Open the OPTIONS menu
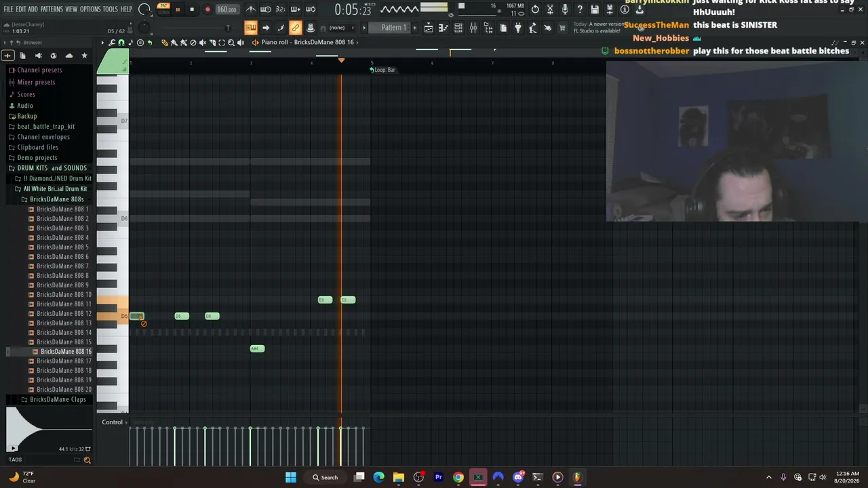Viewport: 868px width, 488px height. pyautogui.click(x=90, y=9)
